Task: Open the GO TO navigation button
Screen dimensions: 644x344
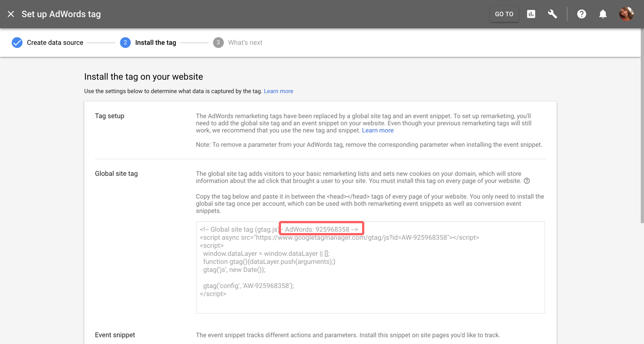Action: (504, 14)
